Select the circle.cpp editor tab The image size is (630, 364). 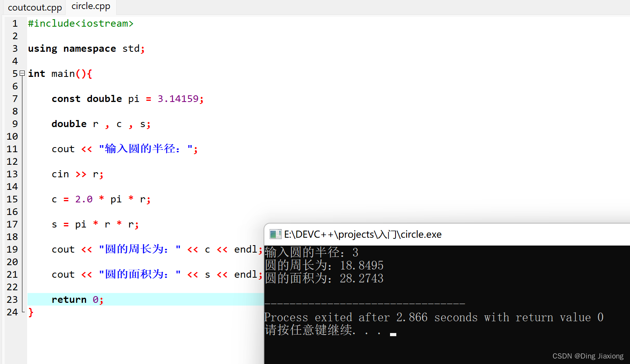click(91, 6)
